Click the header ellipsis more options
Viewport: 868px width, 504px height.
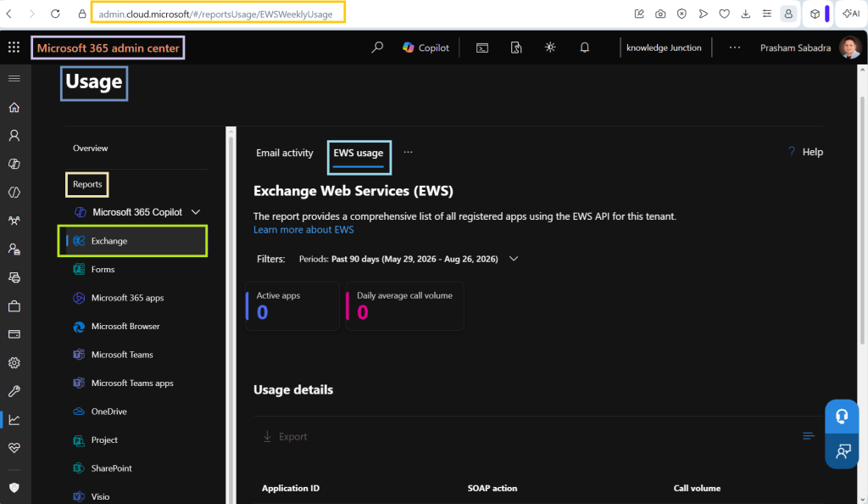[735, 48]
